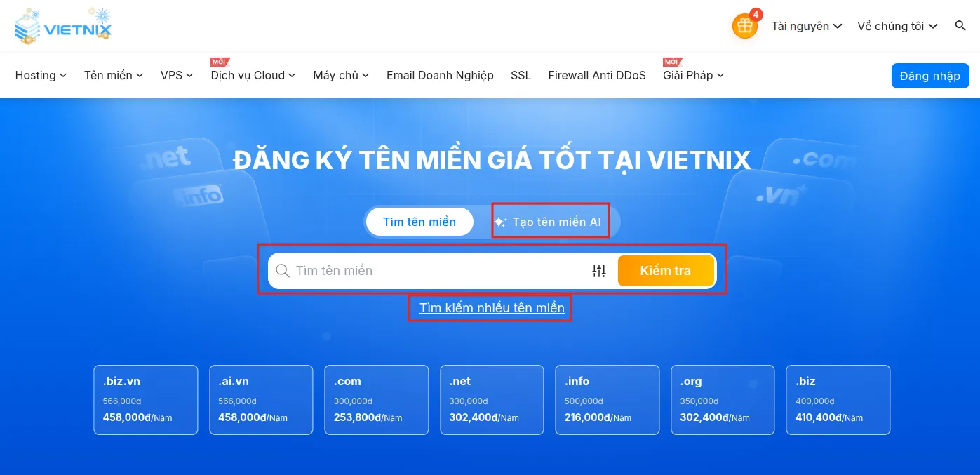Image resolution: width=980 pixels, height=475 pixels.
Task: Open the gift promotion icon with badge 4
Action: pyautogui.click(x=744, y=26)
